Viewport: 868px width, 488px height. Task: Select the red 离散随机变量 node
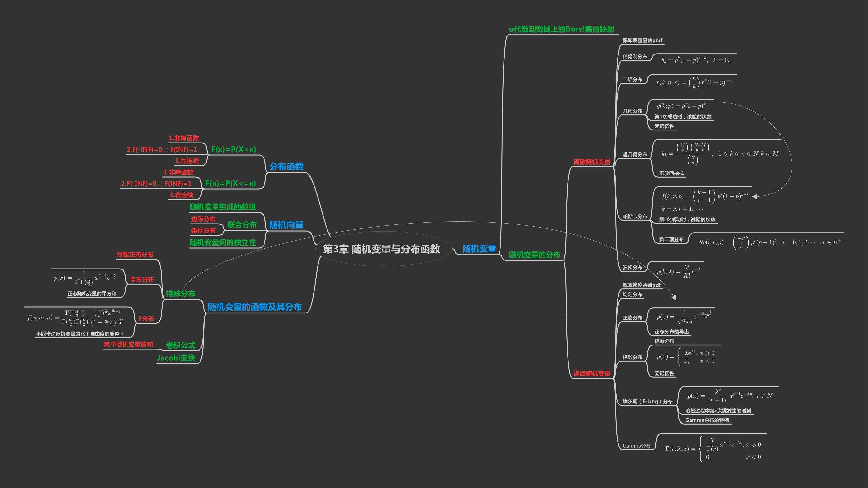(592, 162)
